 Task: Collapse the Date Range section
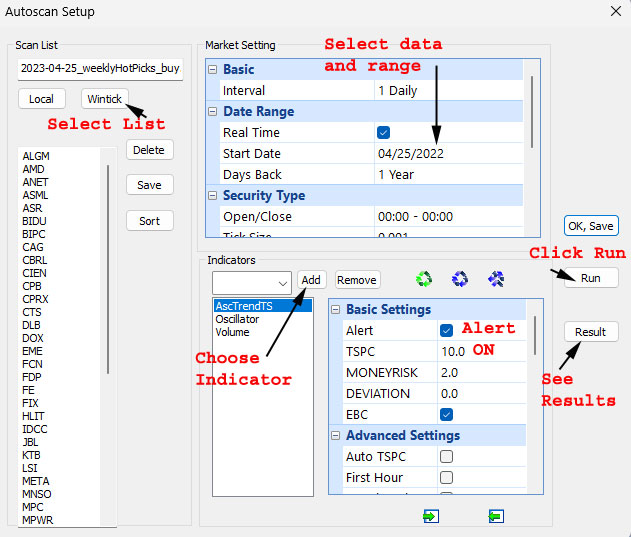point(212,112)
